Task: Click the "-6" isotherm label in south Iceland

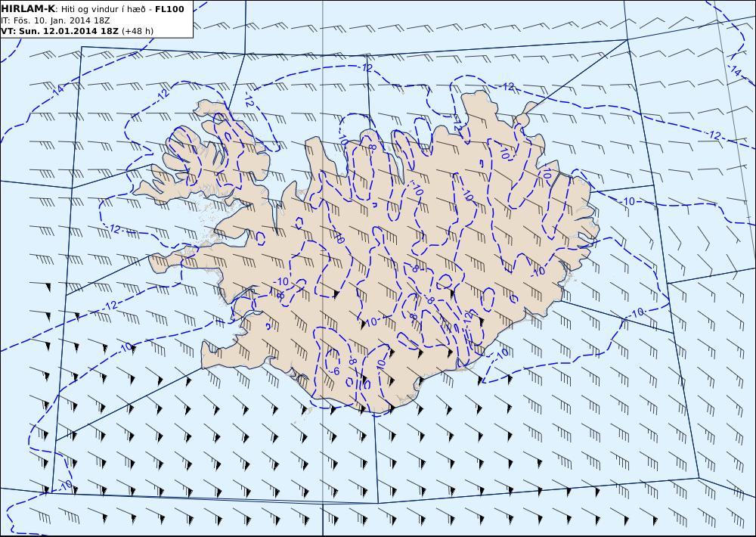Action: coord(335,371)
